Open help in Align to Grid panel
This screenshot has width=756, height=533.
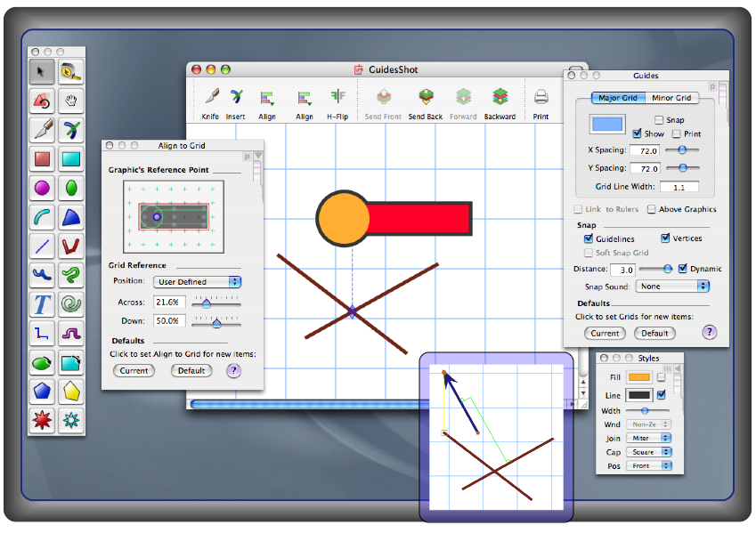point(234,370)
